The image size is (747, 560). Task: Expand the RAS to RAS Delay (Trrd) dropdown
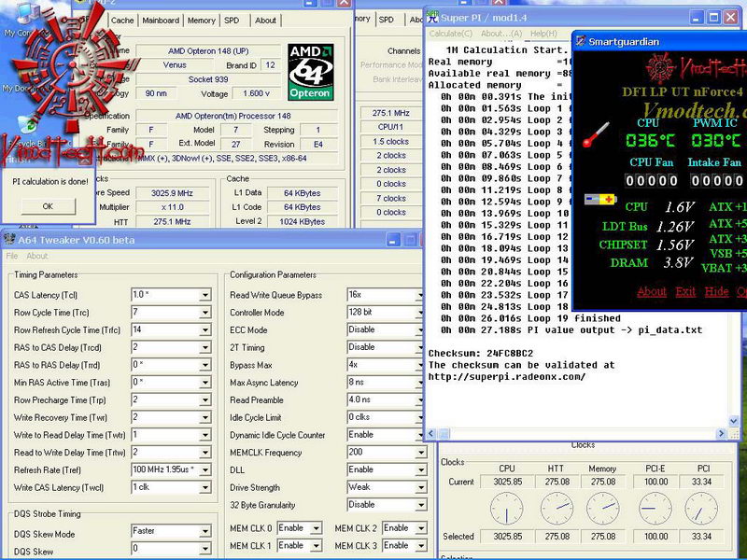(204, 365)
